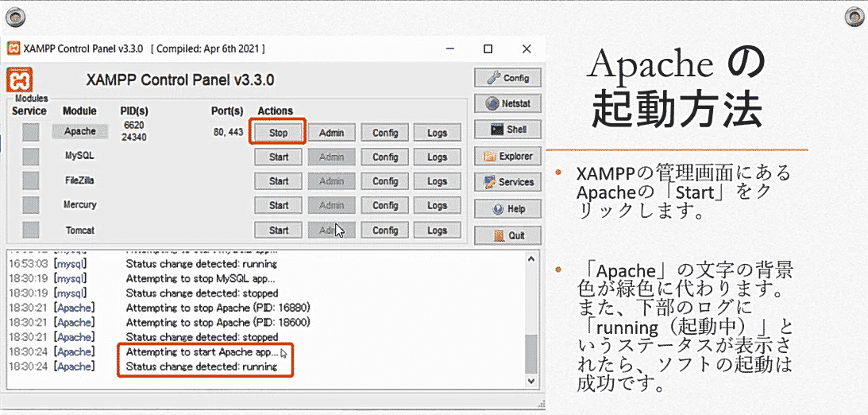View Mercury Logs
The image size is (868, 415).
pyautogui.click(x=438, y=206)
